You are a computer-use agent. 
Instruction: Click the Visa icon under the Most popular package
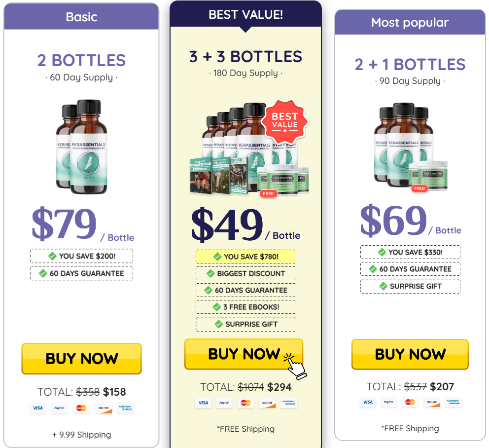(368, 402)
